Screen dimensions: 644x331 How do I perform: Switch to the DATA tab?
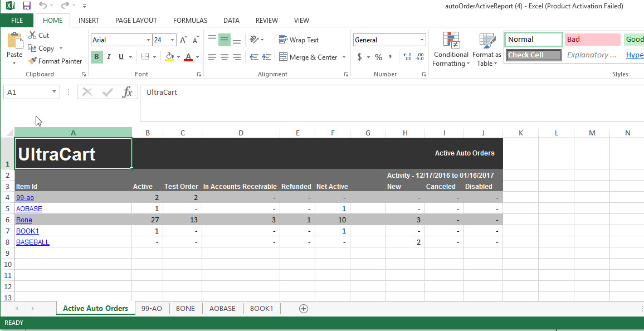(232, 20)
